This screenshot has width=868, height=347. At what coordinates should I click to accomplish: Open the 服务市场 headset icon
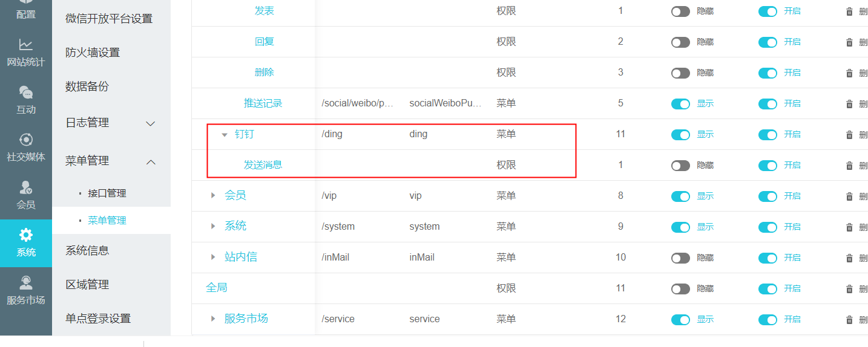[x=25, y=282]
